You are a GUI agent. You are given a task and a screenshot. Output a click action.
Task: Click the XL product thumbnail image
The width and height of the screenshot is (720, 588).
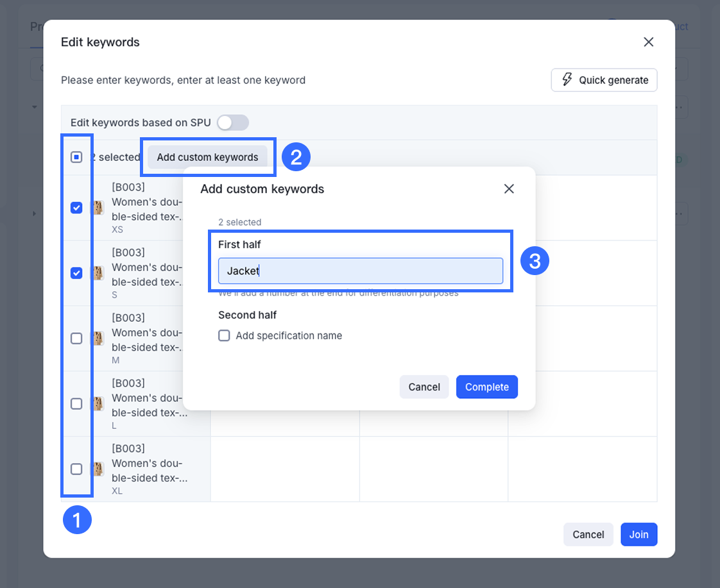tap(98, 469)
